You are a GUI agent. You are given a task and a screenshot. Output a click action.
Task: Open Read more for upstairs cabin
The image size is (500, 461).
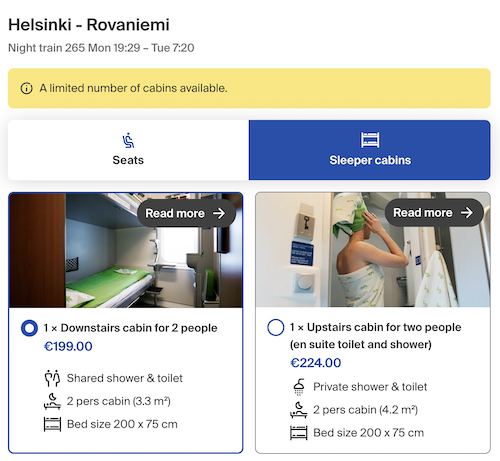(x=434, y=213)
